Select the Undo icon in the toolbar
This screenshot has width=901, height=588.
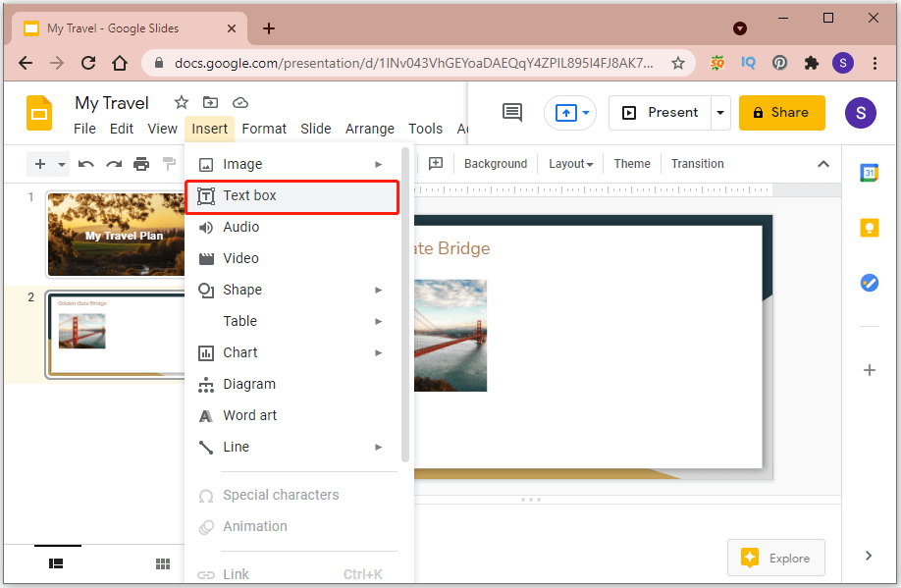pyautogui.click(x=87, y=164)
